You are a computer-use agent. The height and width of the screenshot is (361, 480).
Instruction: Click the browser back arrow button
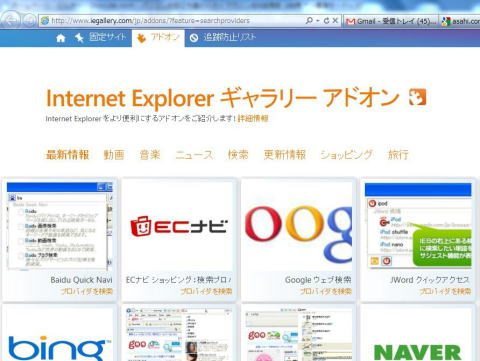click(x=11, y=20)
